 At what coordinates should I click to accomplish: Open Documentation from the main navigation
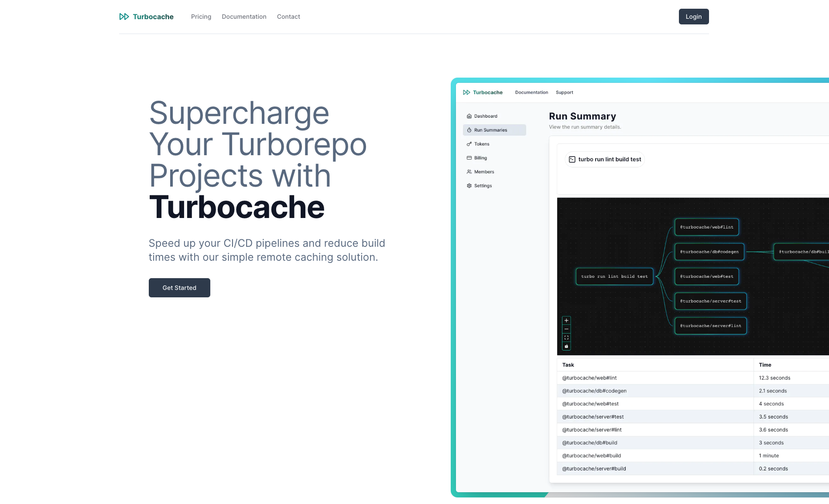click(x=244, y=17)
